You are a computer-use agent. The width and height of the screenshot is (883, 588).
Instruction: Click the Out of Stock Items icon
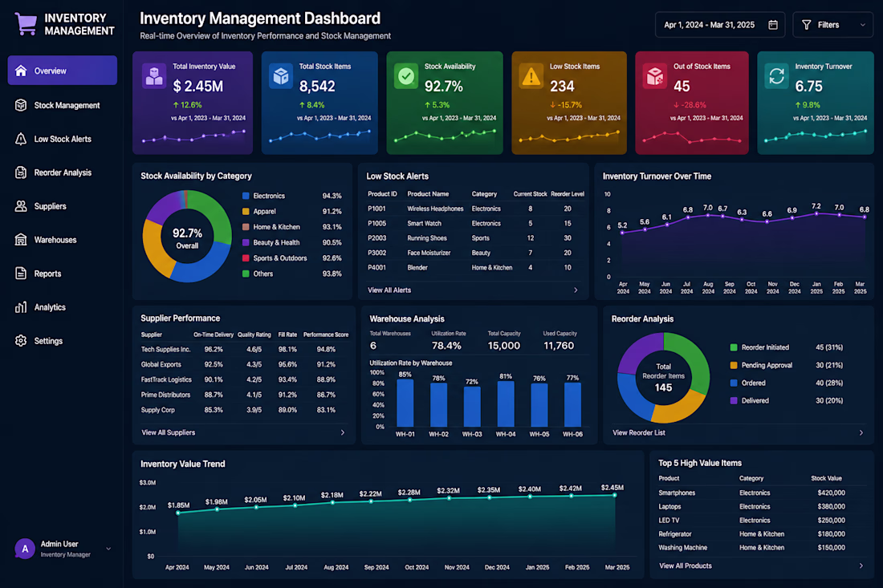click(x=654, y=76)
